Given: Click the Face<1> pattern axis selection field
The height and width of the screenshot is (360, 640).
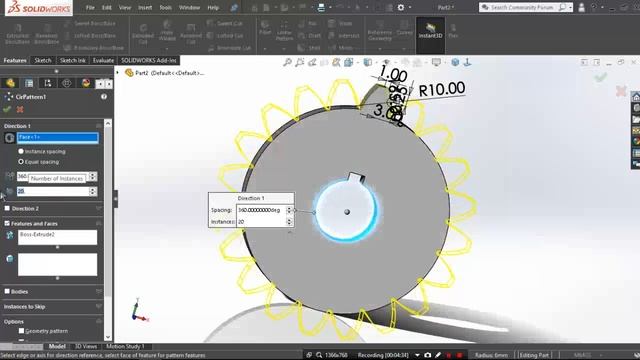Looking at the screenshot, I should [x=58, y=138].
